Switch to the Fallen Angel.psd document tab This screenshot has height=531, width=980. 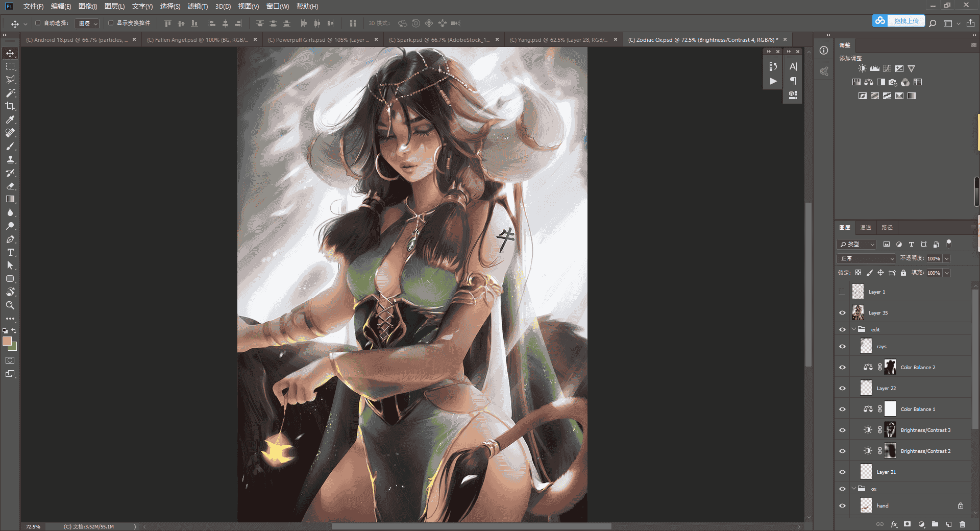click(x=198, y=40)
